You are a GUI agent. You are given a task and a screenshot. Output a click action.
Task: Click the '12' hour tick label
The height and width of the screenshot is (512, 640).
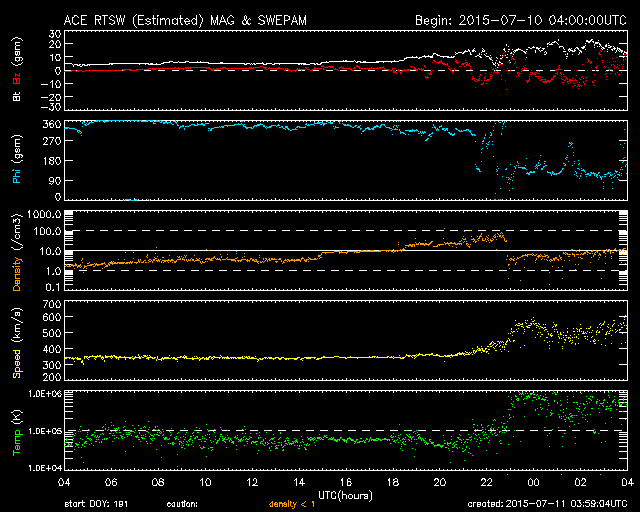[252, 483]
